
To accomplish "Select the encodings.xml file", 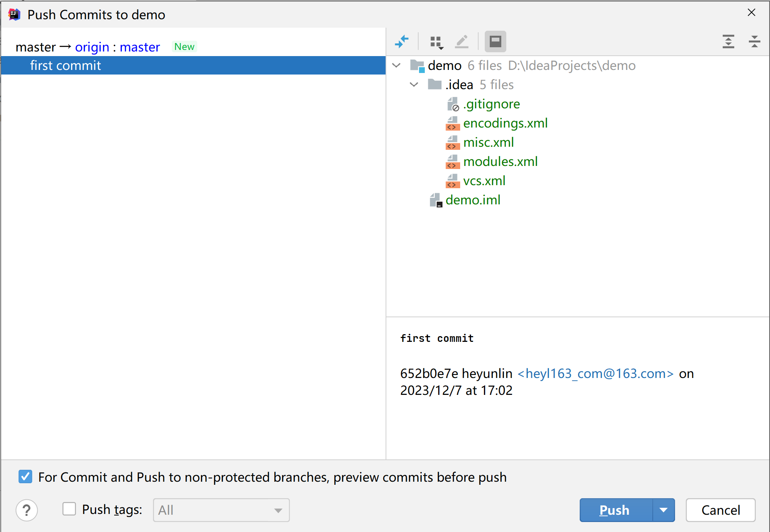I will (505, 123).
